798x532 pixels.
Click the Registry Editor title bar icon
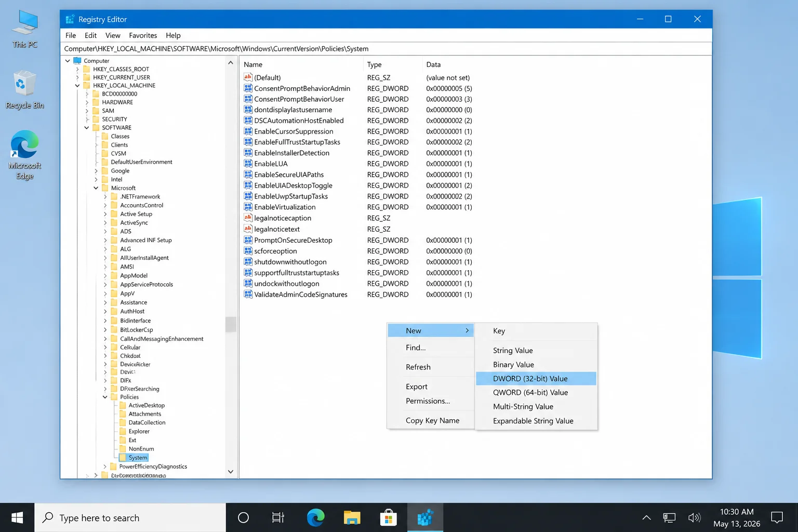[70, 19]
